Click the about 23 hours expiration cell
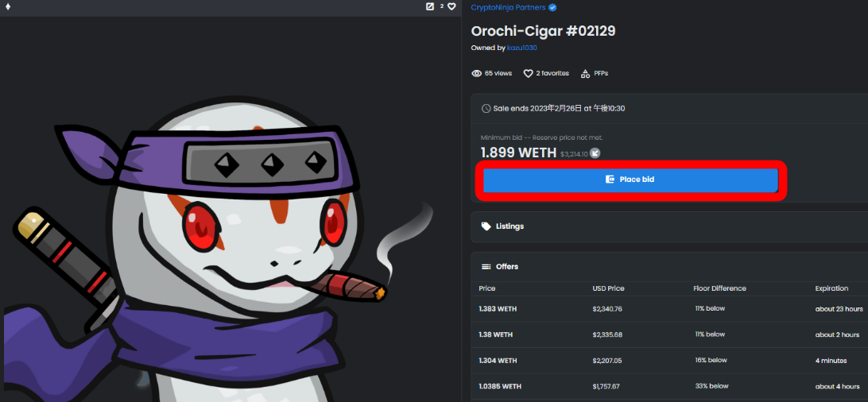The width and height of the screenshot is (868, 402). 839,309
